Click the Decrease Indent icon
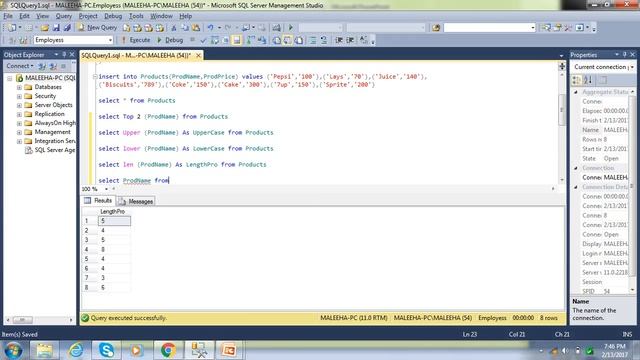This screenshot has width=640, height=360. pos(339,40)
